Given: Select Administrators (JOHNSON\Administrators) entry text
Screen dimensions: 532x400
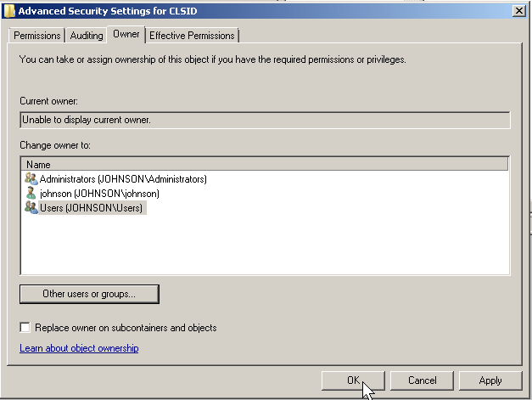Looking at the screenshot, I should pos(123,179).
